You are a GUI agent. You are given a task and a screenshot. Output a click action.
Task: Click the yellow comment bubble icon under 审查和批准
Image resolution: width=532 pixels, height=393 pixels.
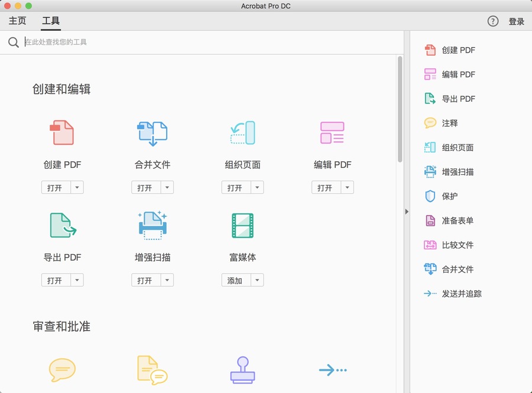[62, 370]
